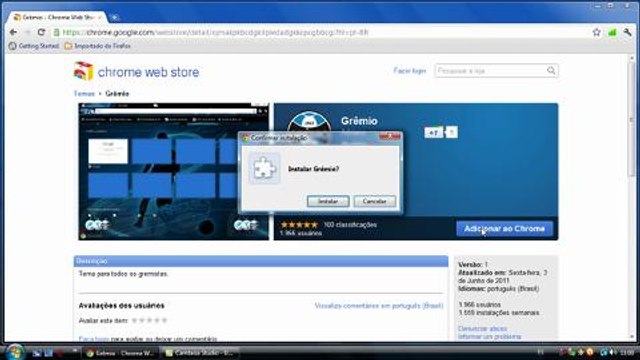Viewport: 640px width, 360px height.
Task: Click Denunciar abuso link
Action: (482, 329)
